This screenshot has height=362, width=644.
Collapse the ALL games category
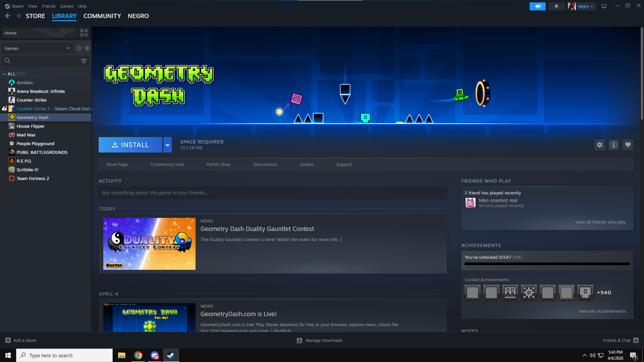(x=4, y=74)
